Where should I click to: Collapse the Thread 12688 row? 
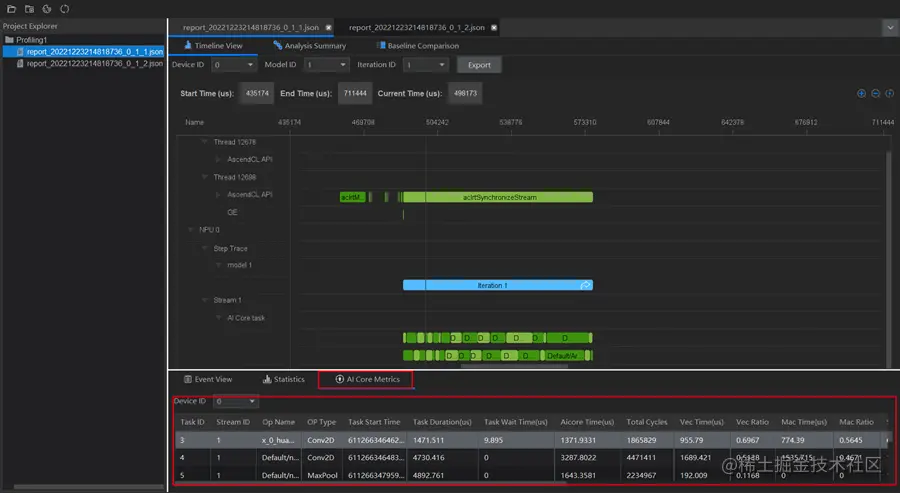[x=204, y=177]
